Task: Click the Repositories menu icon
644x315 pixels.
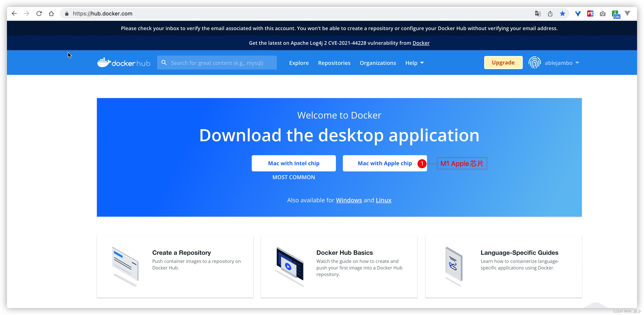Action: tap(334, 63)
